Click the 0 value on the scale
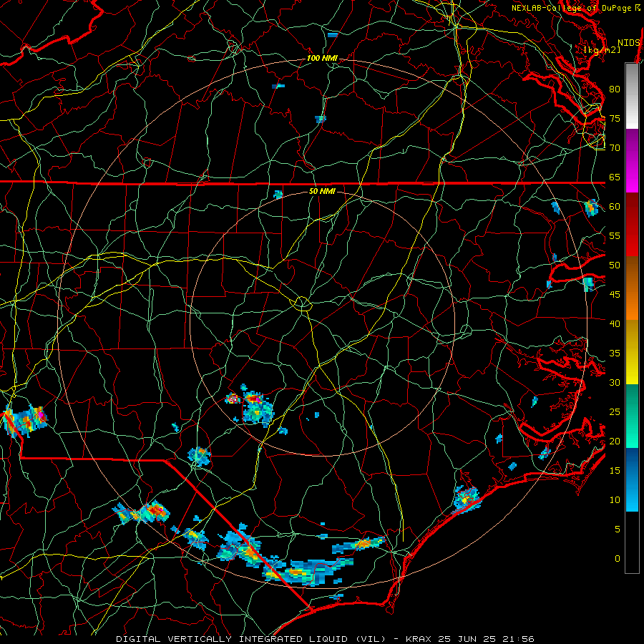Image resolution: width=644 pixels, height=644 pixels. [x=618, y=558]
